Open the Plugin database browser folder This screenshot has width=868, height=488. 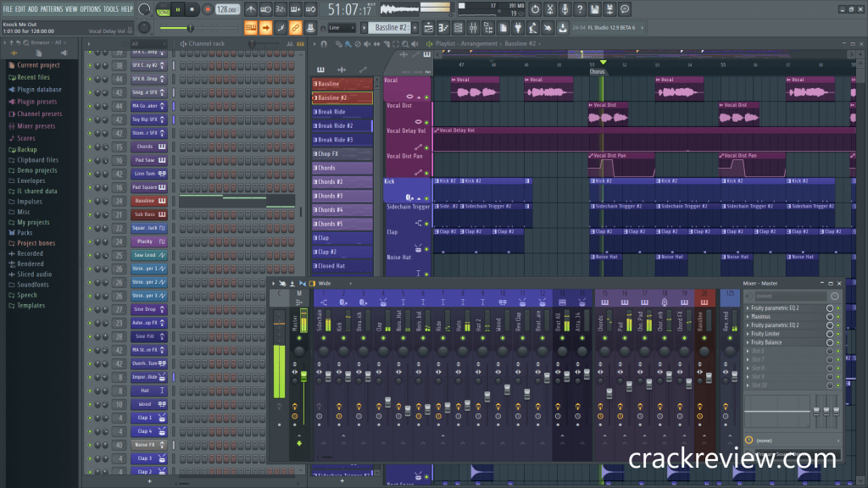[38, 89]
